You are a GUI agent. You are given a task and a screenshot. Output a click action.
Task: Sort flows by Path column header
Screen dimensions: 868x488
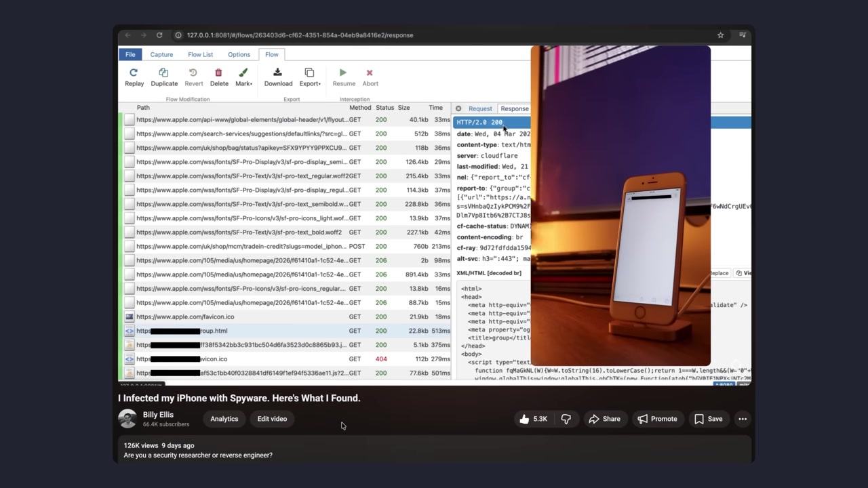click(143, 108)
